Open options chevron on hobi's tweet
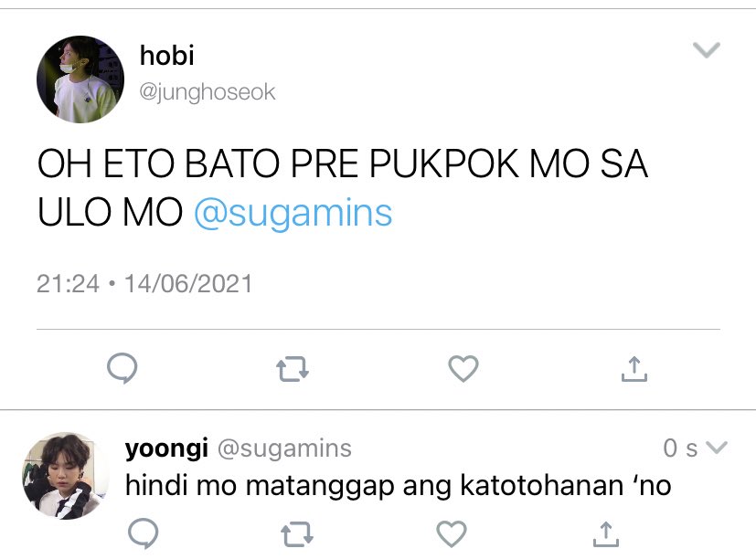Screen dimensions: 756x559 (x=707, y=49)
